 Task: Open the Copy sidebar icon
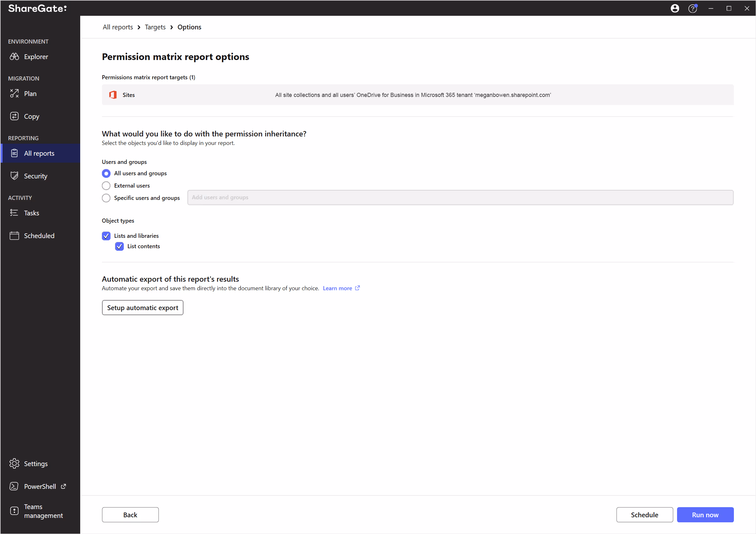(x=14, y=116)
